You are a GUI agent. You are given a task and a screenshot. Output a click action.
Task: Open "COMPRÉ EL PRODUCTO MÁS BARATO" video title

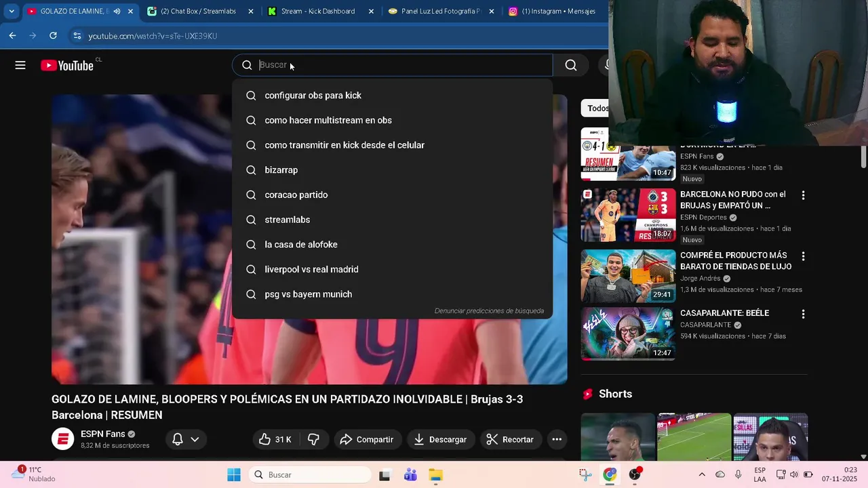(736, 261)
